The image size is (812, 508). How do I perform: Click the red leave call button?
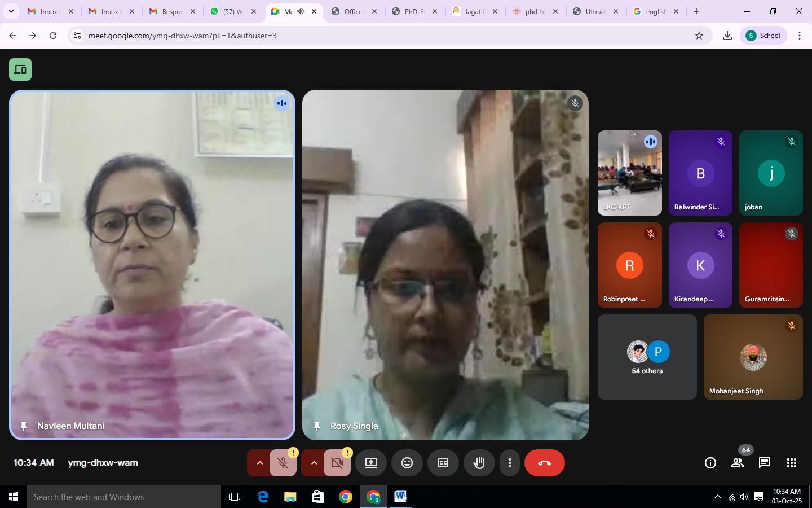pyautogui.click(x=544, y=463)
